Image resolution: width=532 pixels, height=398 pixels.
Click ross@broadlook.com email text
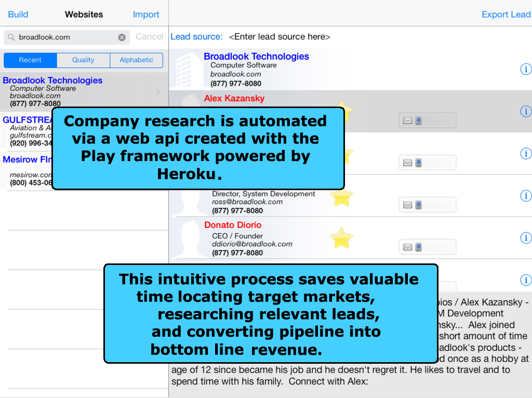247,202
